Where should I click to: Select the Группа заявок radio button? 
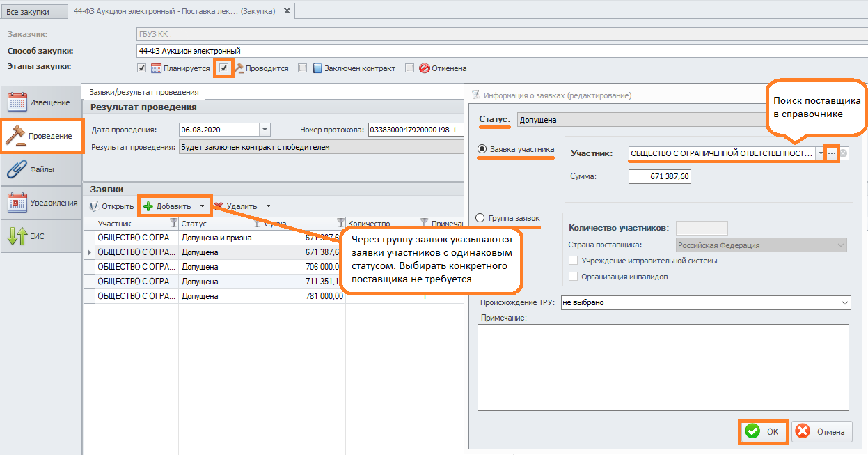pos(480,218)
